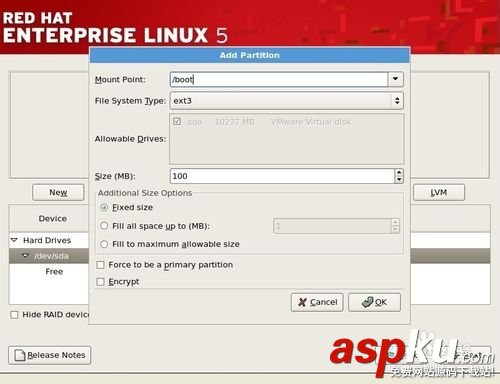Select Fill all space up to (MB)

pyautogui.click(x=104, y=226)
